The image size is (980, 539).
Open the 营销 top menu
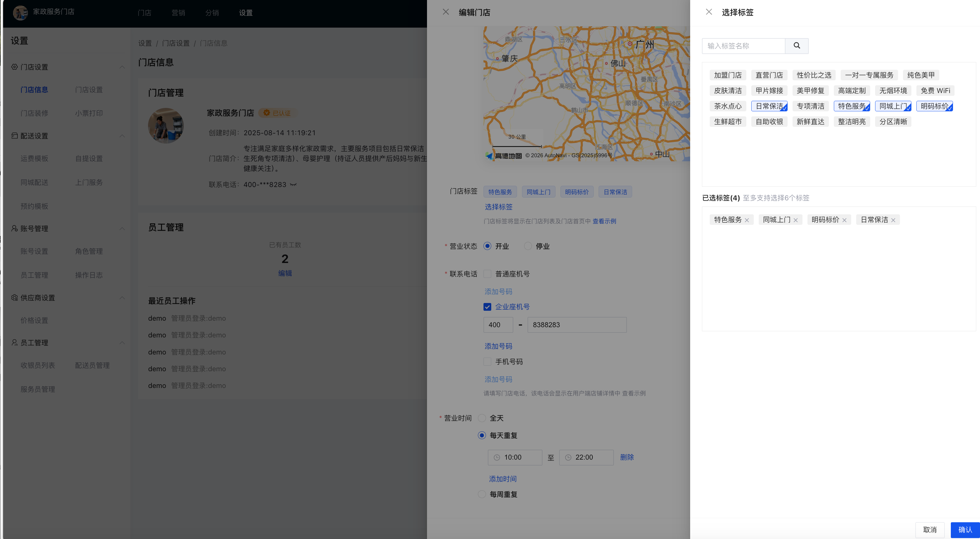tap(178, 12)
